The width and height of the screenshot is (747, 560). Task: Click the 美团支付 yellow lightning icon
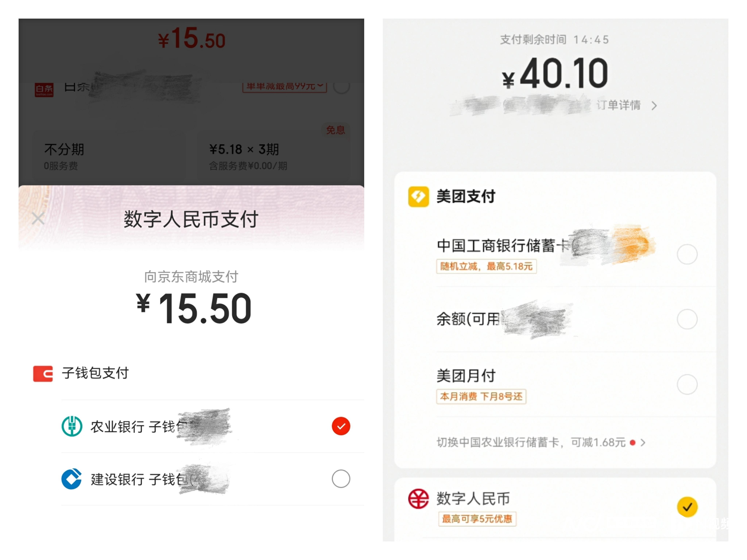pos(418,197)
